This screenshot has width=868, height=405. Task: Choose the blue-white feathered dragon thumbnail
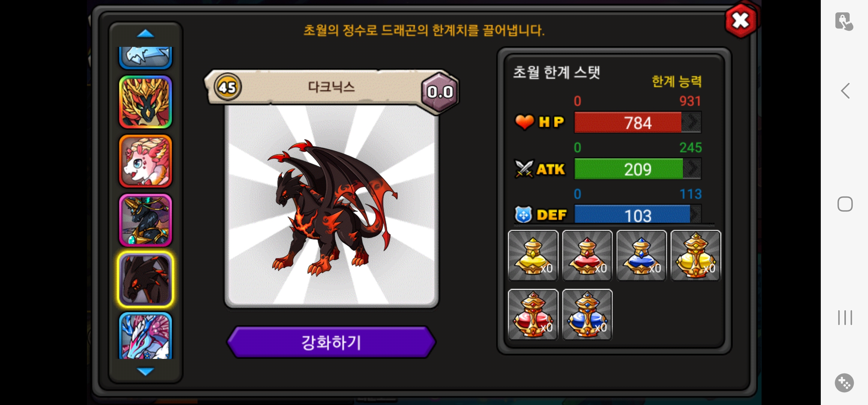pyautogui.click(x=145, y=336)
